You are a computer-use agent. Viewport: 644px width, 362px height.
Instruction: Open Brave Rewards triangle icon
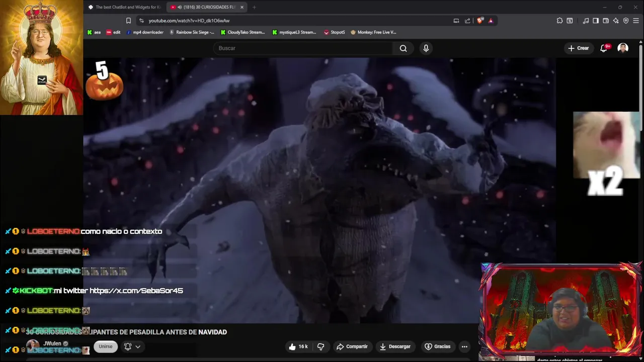(x=491, y=21)
